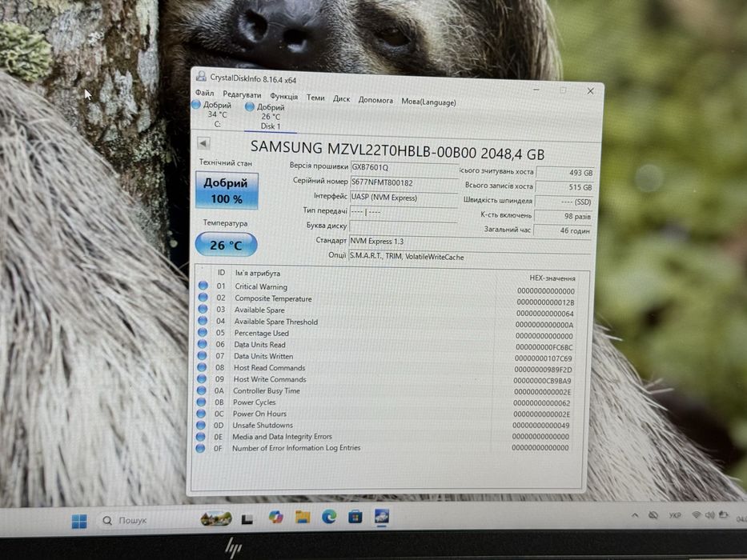
Task: Open the Редагувати menu
Action: click(x=242, y=94)
